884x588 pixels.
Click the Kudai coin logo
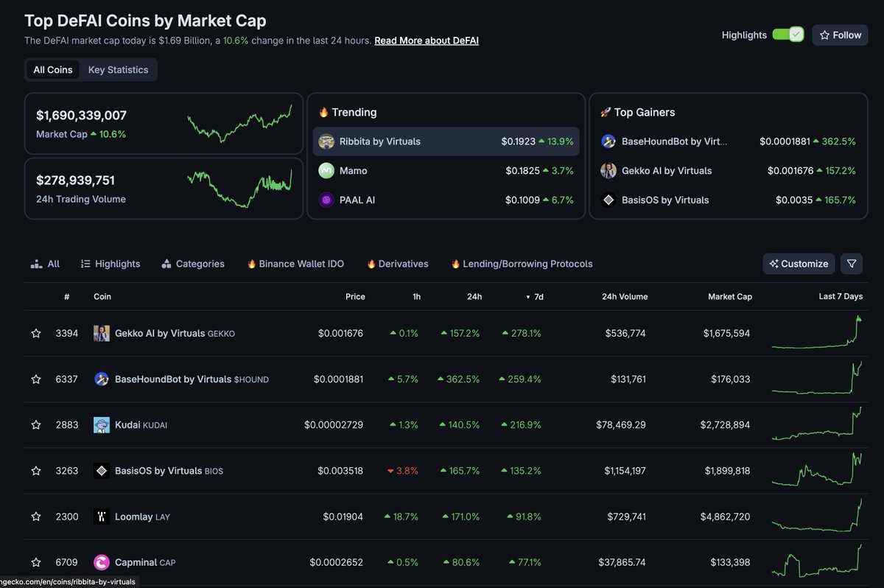102,425
